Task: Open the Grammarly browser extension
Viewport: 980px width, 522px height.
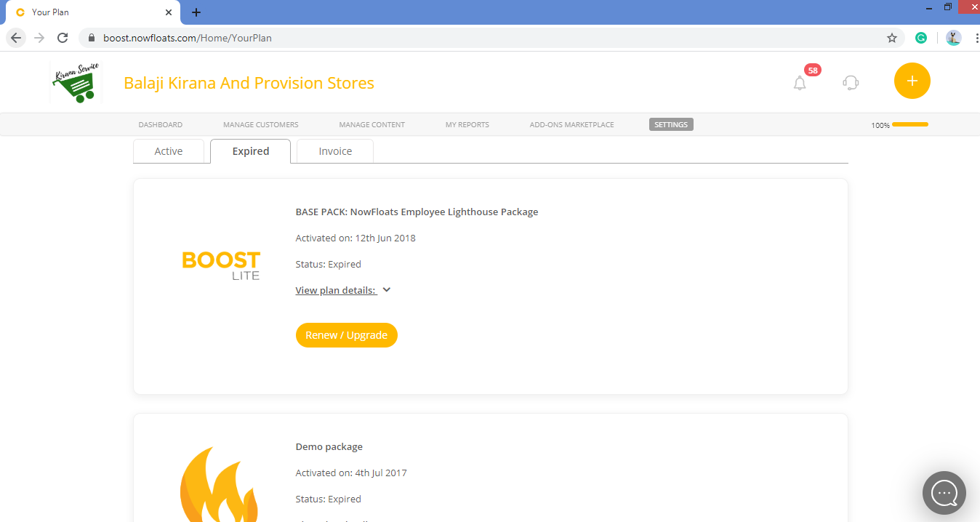Action: (921, 37)
